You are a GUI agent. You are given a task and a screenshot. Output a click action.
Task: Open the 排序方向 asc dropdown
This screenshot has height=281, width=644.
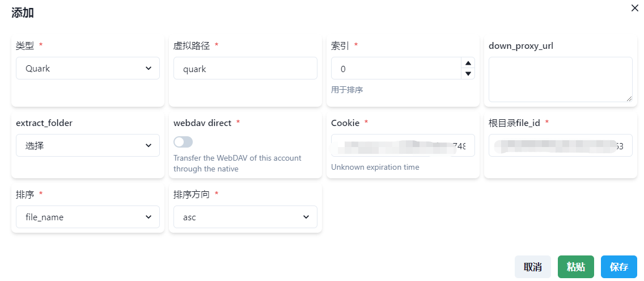click(x=245, y=217)
